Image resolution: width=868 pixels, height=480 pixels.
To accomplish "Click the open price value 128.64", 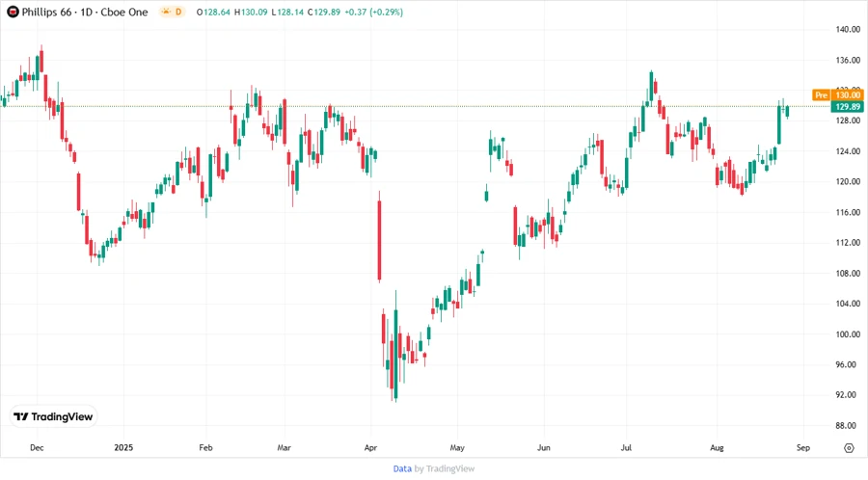I will click(x=219, y=12).
